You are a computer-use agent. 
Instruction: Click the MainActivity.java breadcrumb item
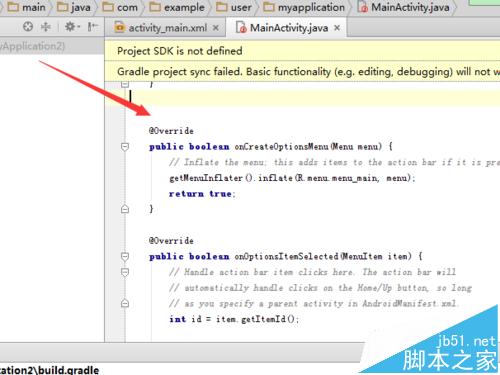pyautogui.click(x=404, y=7)
